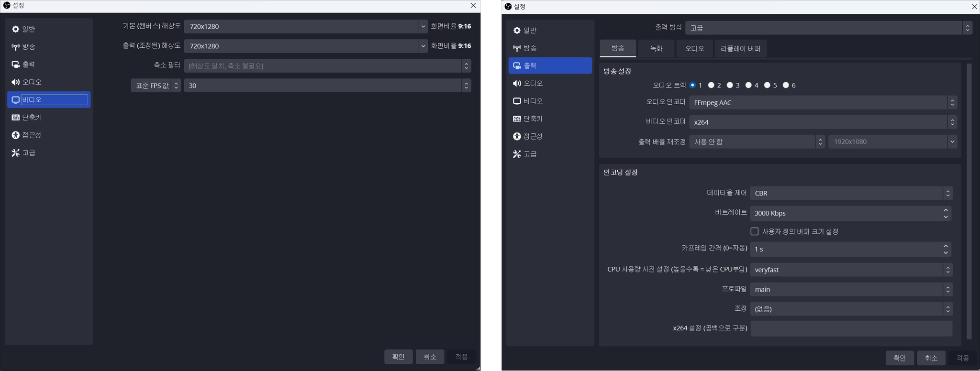
Task: Open 비디오 인코더 x264 dropdown
Action: tap(823, 122)
